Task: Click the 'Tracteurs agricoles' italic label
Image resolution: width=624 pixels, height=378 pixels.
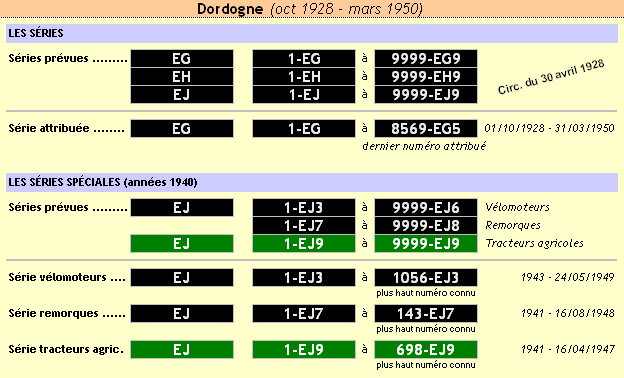Action: coord(534,243)
